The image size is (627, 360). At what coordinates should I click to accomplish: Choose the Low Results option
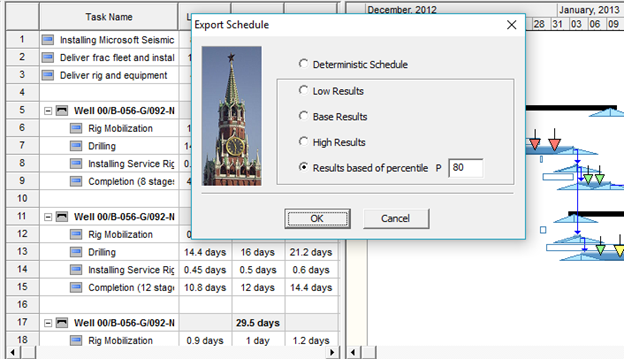[304, 90]
